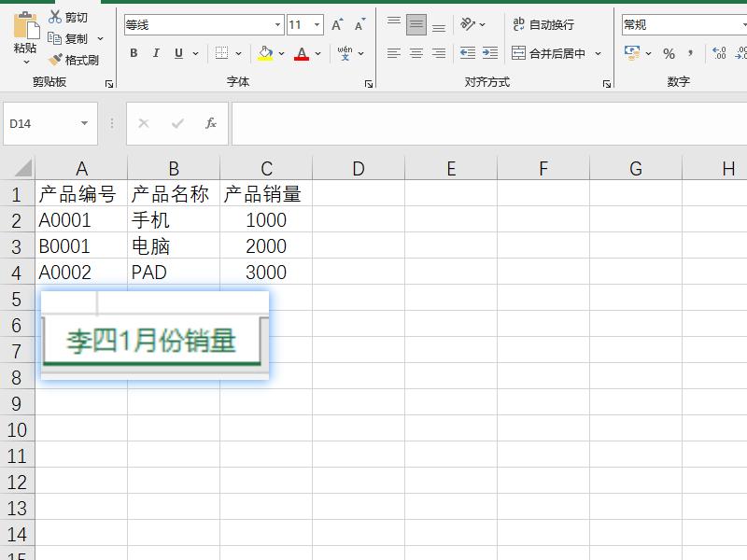The image size is (747, 560).
Task: Click the Paste (粘贴) clipboard icon
Action: point(25,26)
